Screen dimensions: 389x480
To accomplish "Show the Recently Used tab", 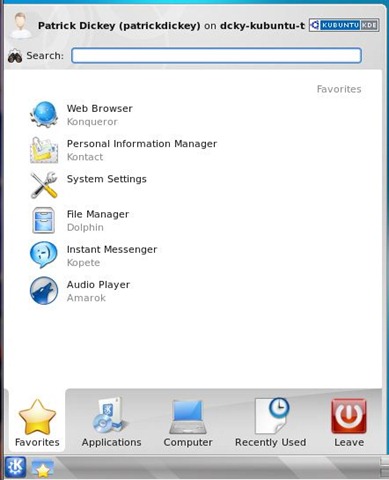I will [270, 423].
